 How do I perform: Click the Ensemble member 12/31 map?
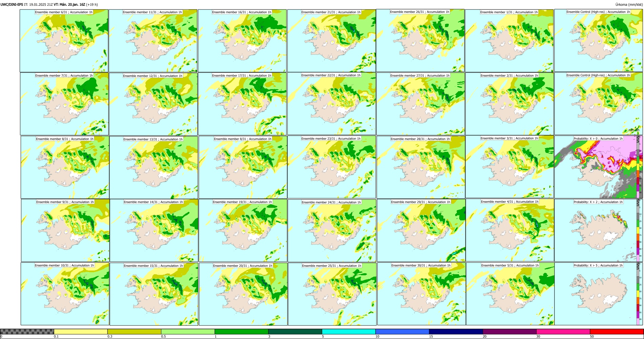coord(153,104)
